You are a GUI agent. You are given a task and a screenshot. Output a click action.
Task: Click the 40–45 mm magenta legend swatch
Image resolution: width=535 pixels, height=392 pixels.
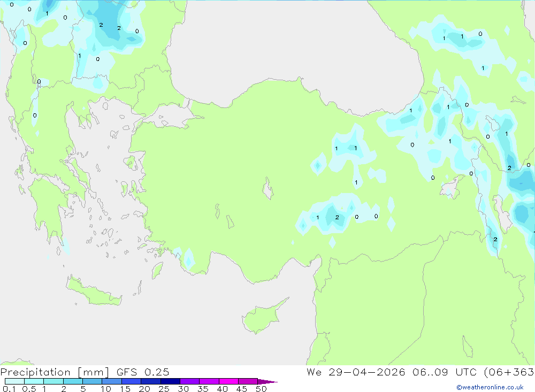[228, 381]
